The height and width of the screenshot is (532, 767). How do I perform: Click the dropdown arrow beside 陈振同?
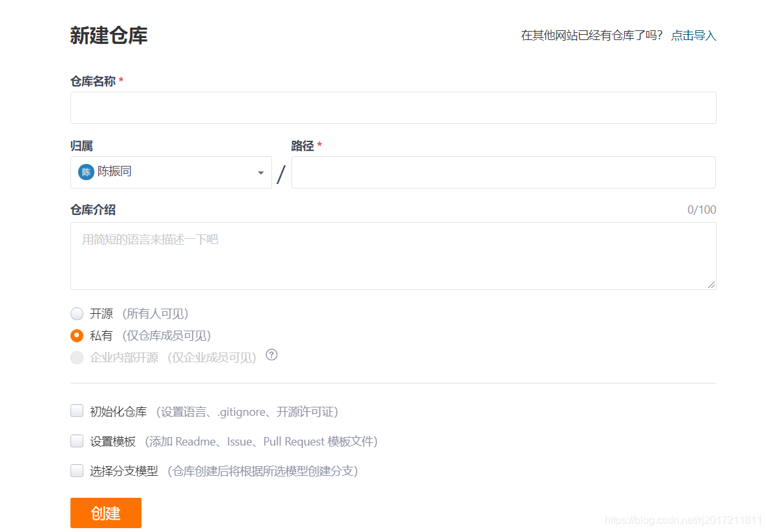tap(260, 172)
